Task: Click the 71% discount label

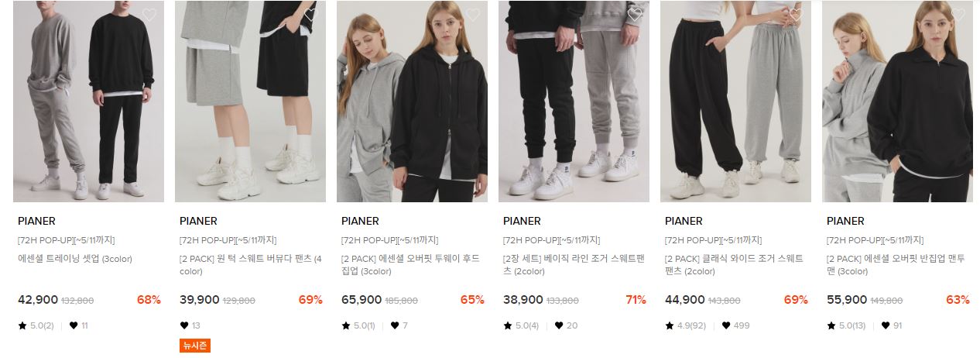Action: (x=636, y=300)
